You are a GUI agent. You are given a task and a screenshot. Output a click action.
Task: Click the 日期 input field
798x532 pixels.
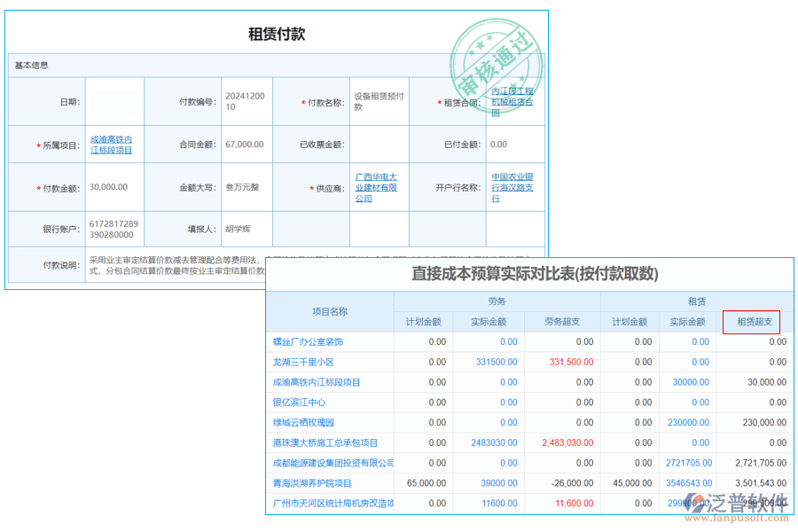click(115, 100)
